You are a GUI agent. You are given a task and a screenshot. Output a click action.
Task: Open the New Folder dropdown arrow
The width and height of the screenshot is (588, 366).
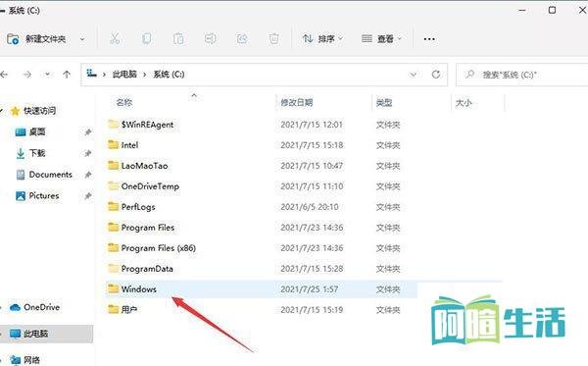point(82,39)
